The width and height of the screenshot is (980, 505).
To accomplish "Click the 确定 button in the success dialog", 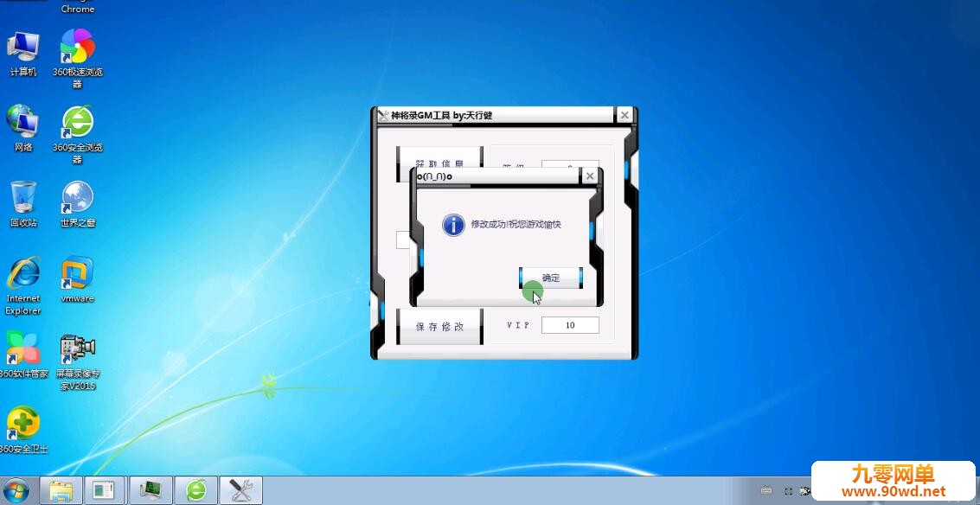I will coord(551,278).
